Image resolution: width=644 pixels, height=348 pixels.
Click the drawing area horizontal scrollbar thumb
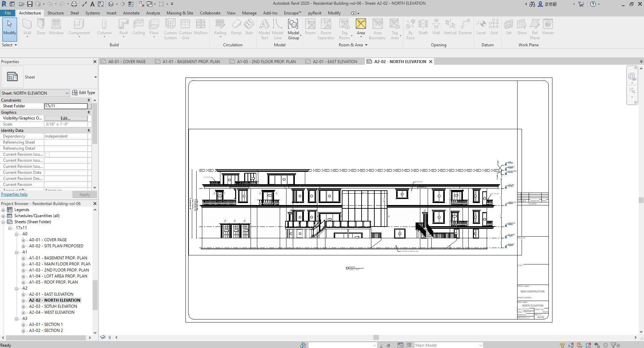tap(376, 338)
